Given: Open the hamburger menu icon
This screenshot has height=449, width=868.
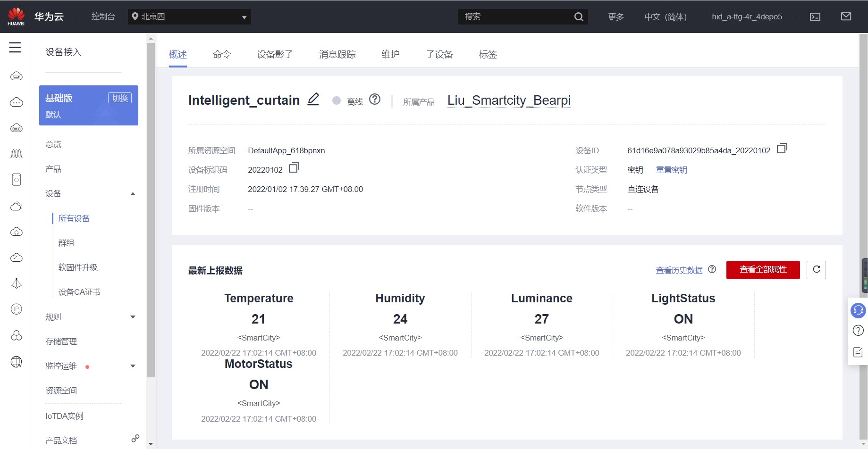Looking at the screenshot, I should click(x=15, y=47).
